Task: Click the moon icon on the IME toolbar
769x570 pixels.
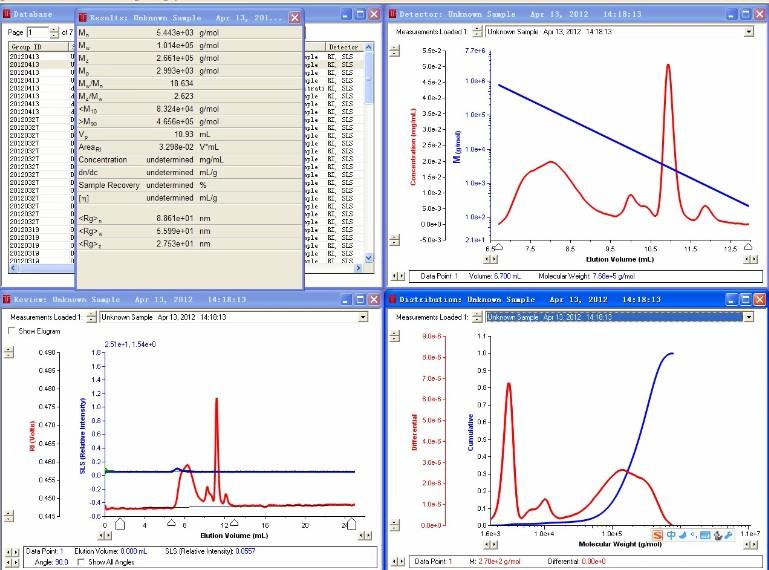Action: tap(683, 535)
